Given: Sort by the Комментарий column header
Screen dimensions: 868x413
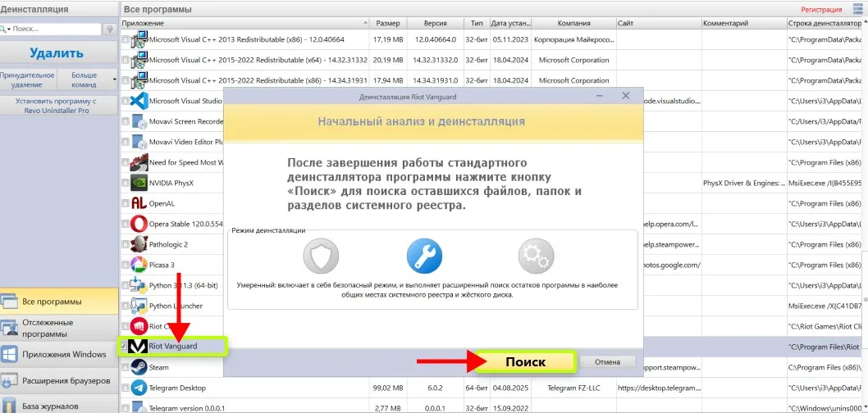Looking at the screenshot, I should click(743, 23).
